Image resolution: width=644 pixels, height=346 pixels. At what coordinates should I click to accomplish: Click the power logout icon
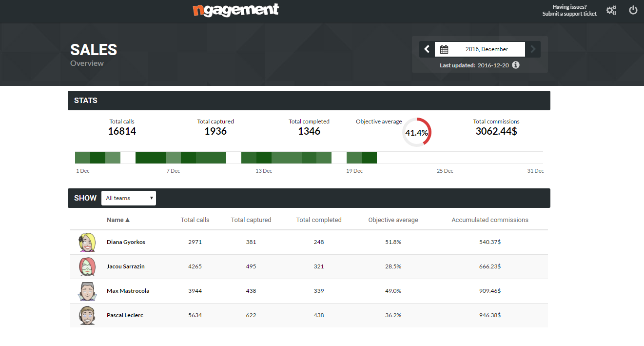pyautogui.click(x=633, y=10)
